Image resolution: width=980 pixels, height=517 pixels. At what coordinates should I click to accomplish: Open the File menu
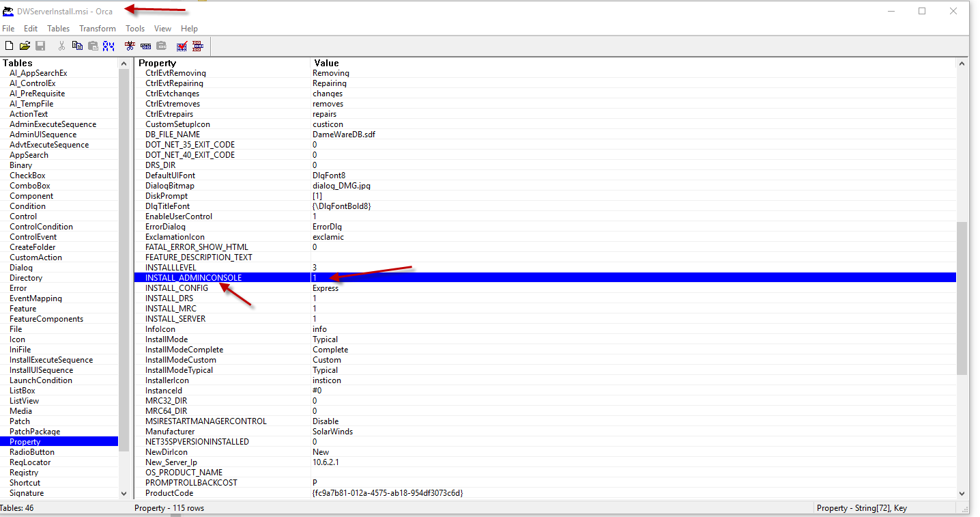(x=8, y=29)
